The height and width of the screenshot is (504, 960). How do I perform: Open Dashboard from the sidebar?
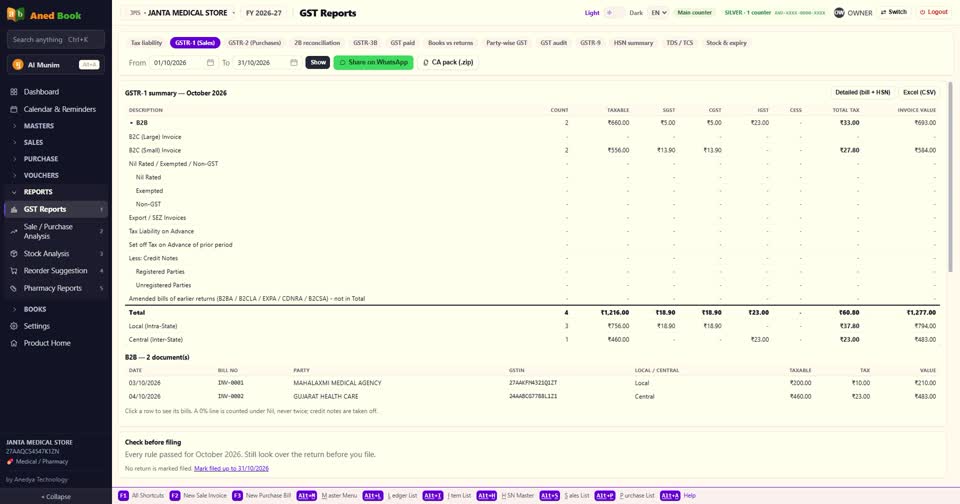pos(56,92)
